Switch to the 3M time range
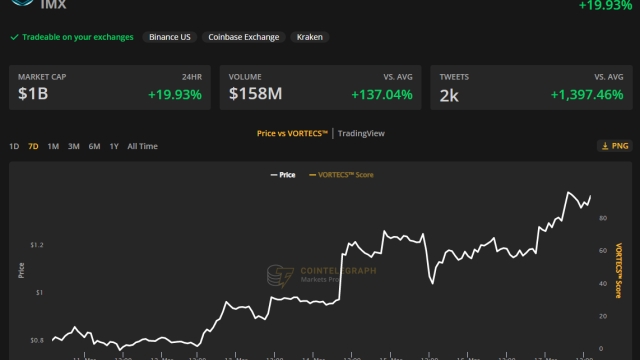The image size is (640, 360). 73,146
